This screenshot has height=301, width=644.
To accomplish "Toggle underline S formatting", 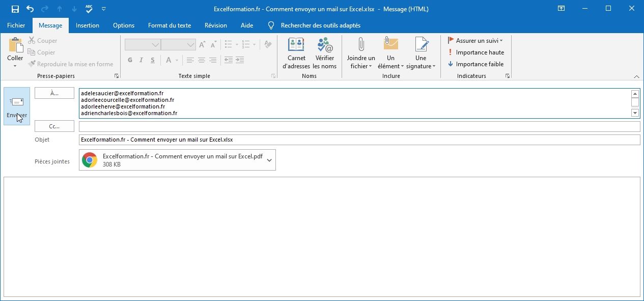I will pos(153,60).
